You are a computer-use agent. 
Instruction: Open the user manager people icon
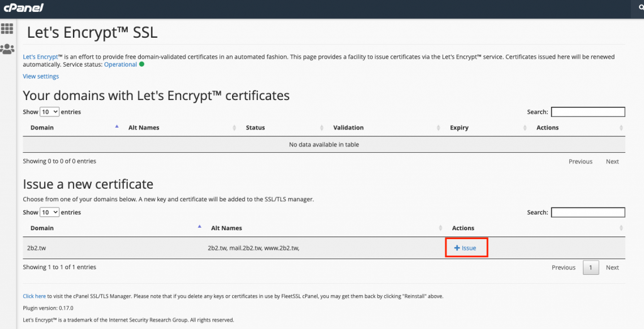click(7, 49)
